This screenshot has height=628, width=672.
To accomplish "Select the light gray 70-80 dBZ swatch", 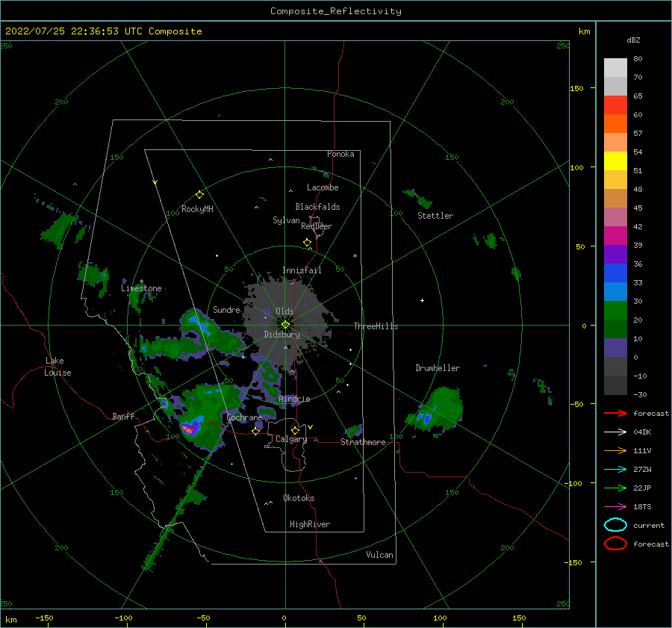I will (x=615, y=68).
